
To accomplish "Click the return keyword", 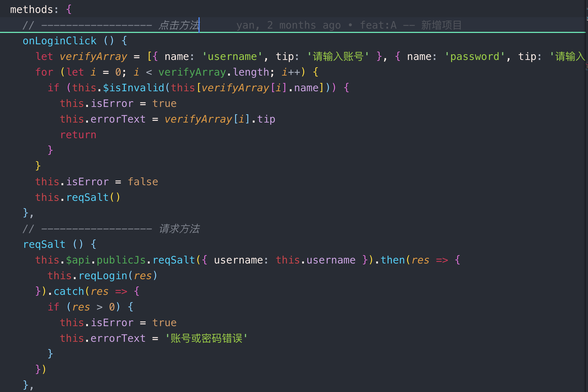I will coord(78,135).
